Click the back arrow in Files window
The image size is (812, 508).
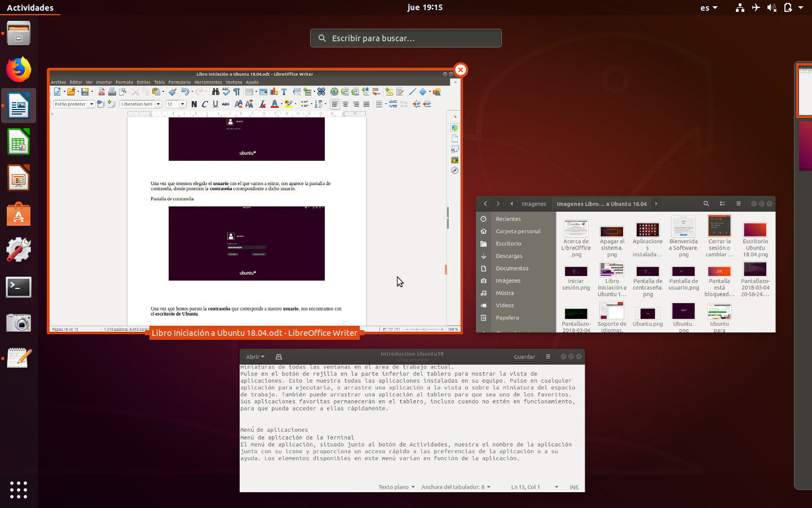tap(486, 204)
